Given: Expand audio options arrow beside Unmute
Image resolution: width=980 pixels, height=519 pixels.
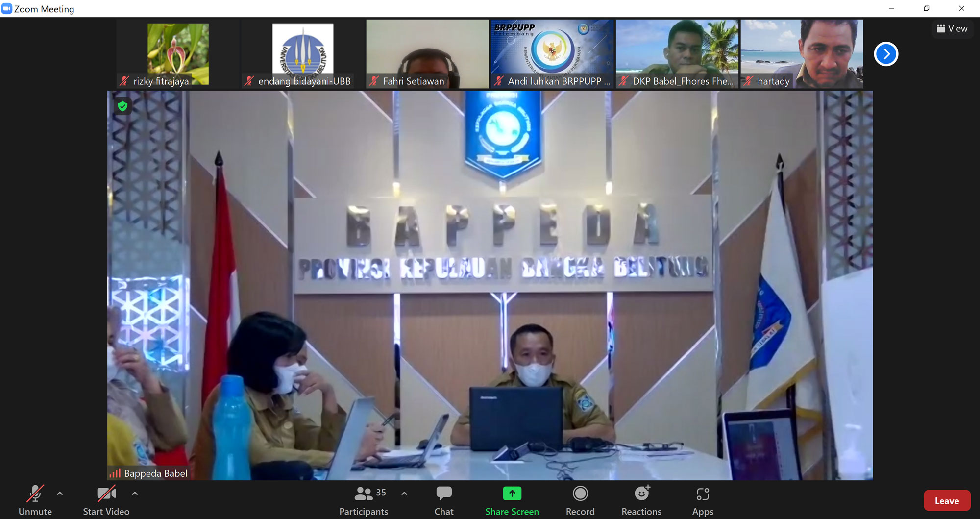Looking at the screenshot, I should pos(60,494).
